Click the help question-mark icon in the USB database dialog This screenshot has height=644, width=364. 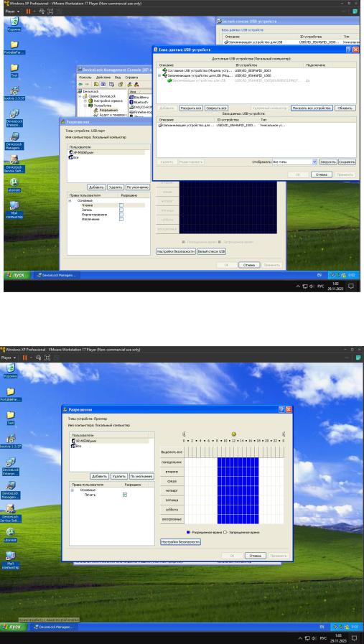348,50
